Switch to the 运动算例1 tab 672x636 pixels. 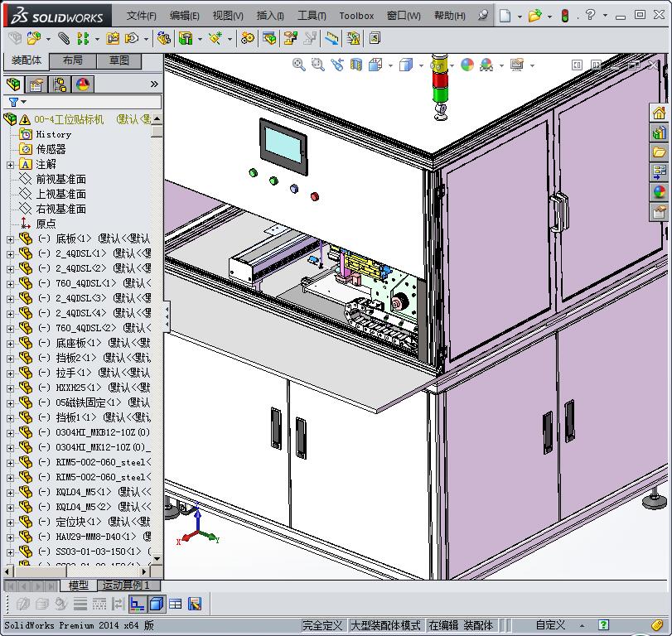[x=124, y=584]
